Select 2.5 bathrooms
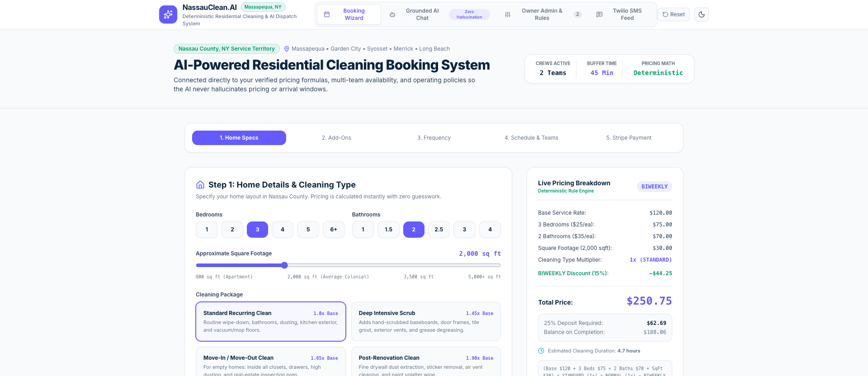The height and width of the screenshot is (376, 868). tap(439, 230)
